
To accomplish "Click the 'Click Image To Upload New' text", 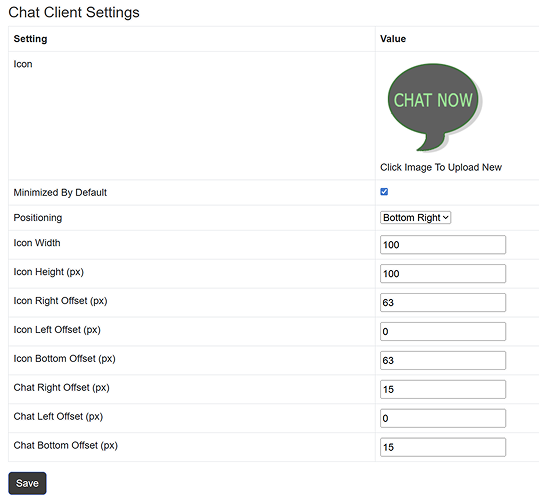I will (x=441, y=167).
